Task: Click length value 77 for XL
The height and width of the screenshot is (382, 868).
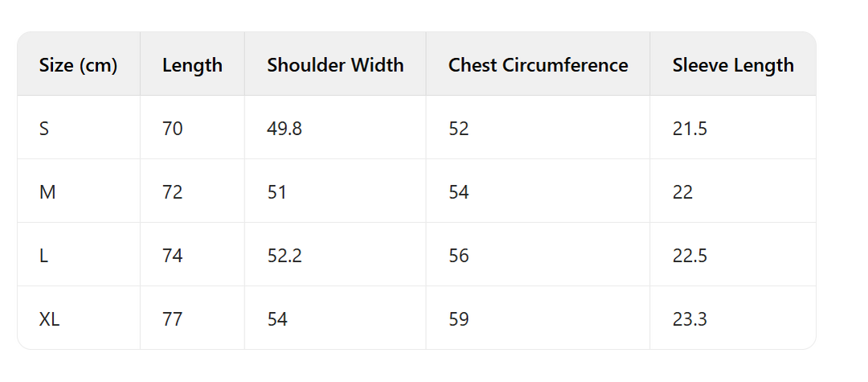Action: (172, 319)
